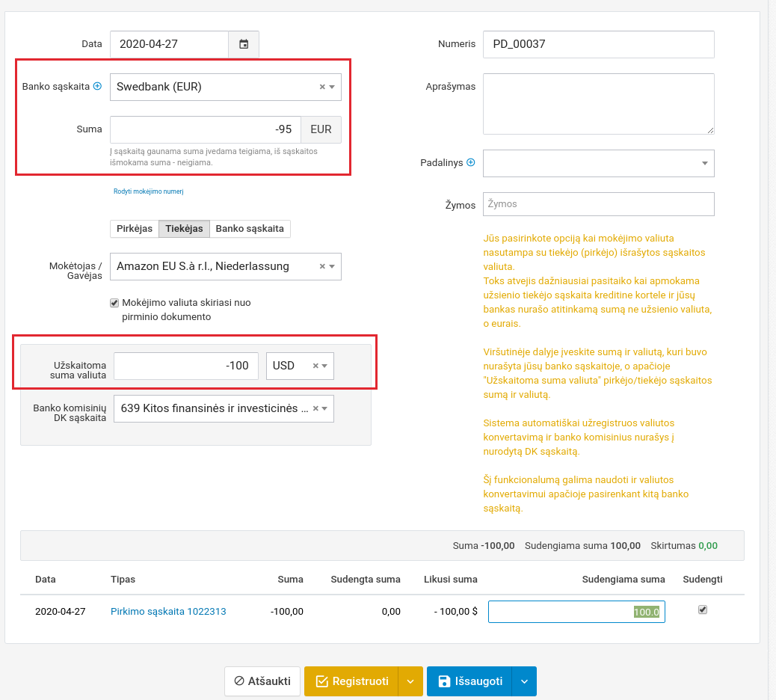The width and height of the screenshot is (776, 700).
Task: Clear the USD currency selection
Action: tap(315, 366)
